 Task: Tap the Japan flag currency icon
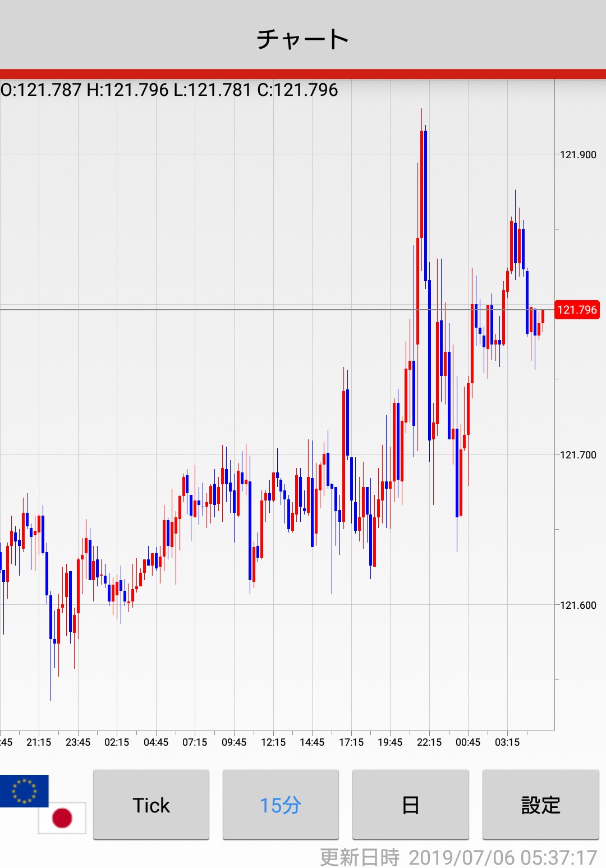tap(62, 818)
